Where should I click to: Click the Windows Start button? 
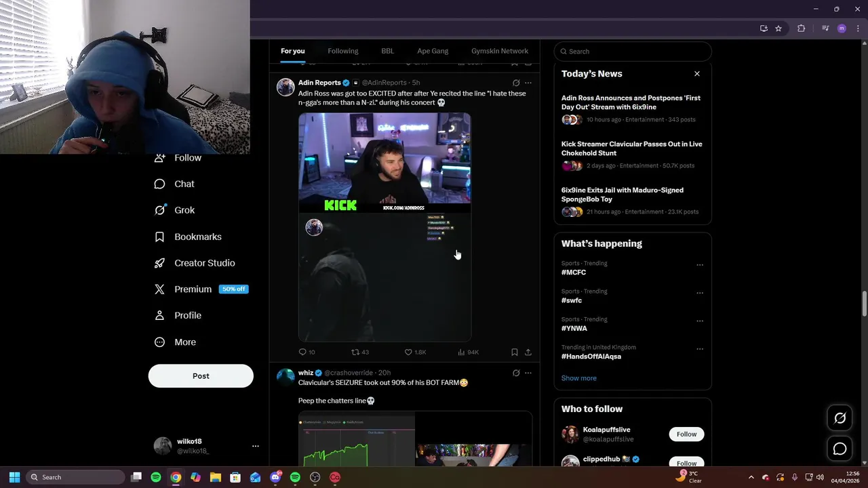coord(14,477)
